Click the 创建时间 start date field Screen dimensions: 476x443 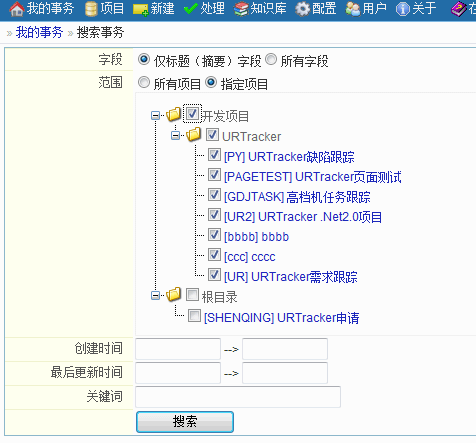pyautogui.click(x=178, y=349)
